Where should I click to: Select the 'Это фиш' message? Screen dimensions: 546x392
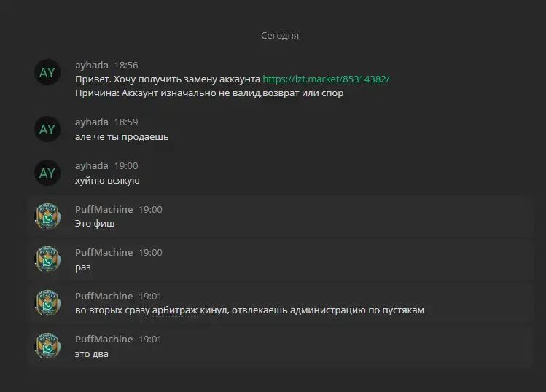(95, 224)
